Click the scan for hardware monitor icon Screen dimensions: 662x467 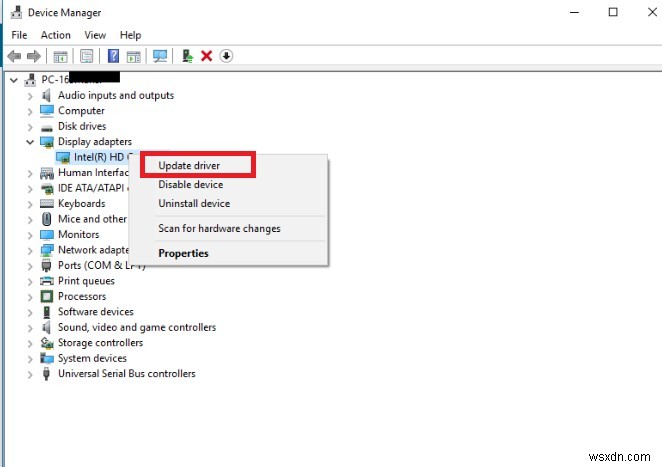point(160,56)
